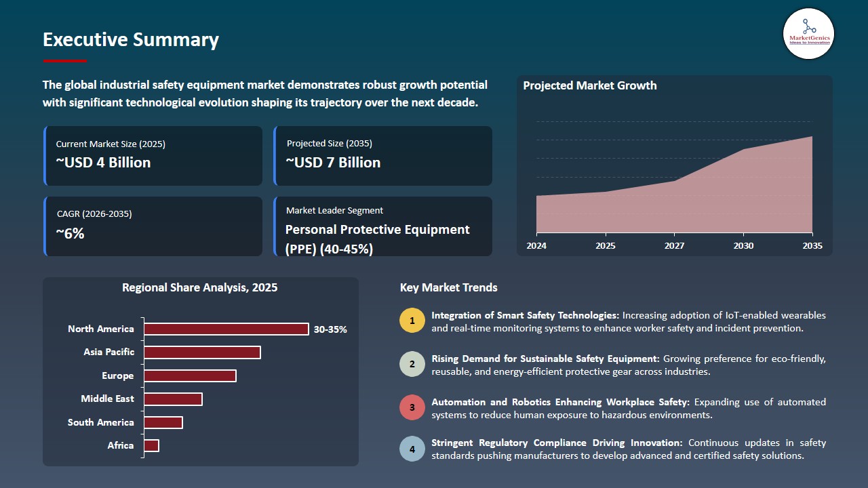Click the Key Market Trends heading
Viewport: 868px width, 488px height.
[449, 287]
